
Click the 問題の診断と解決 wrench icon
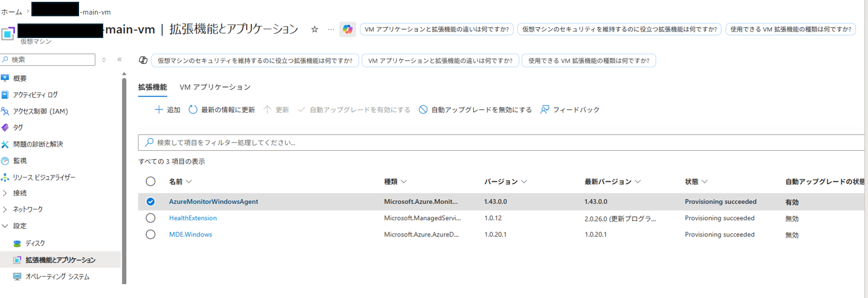pyautogui.click(x=5, y=144)
